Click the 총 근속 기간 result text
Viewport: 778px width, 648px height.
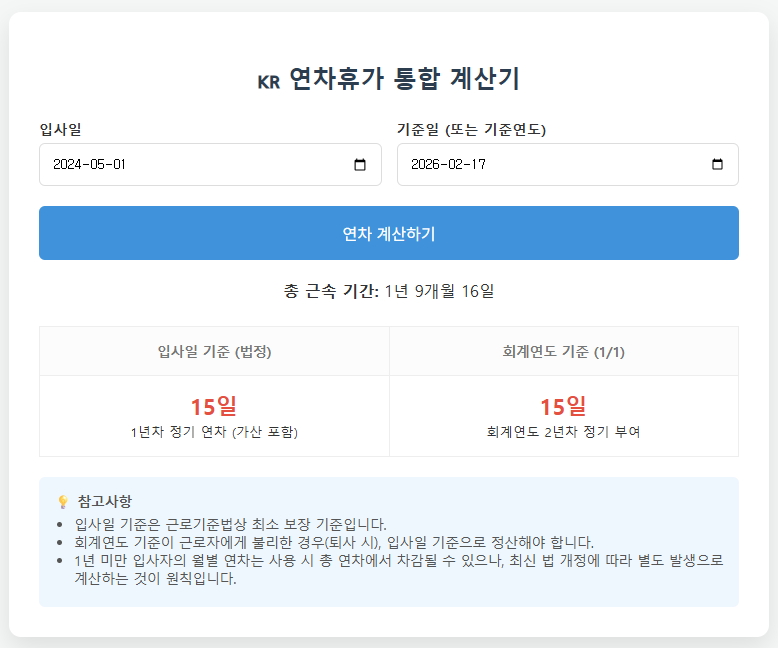pos(389,291)
